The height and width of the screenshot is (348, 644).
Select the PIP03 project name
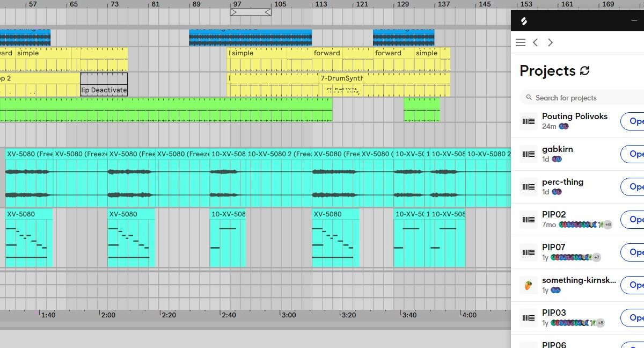tap(554, 313)
